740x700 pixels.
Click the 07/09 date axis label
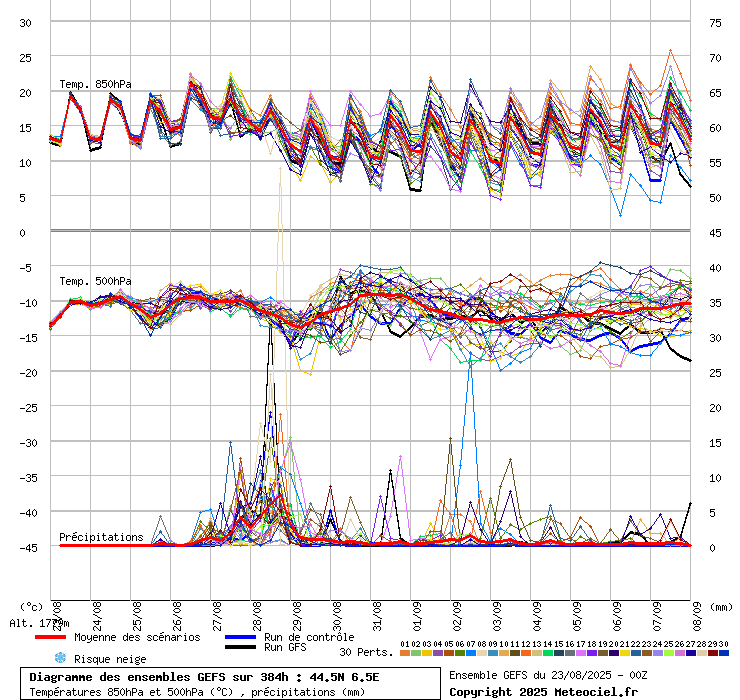pyautogui.click(x=657, y=616)
